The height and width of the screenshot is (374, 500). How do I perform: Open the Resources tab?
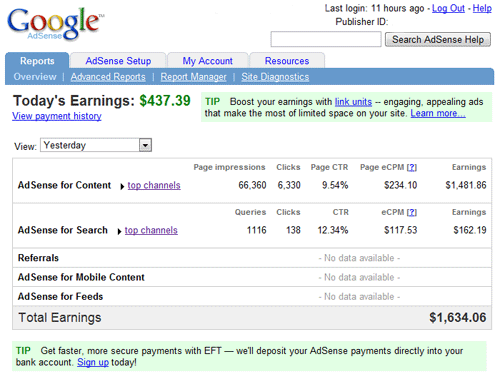(x=287, y=61)
